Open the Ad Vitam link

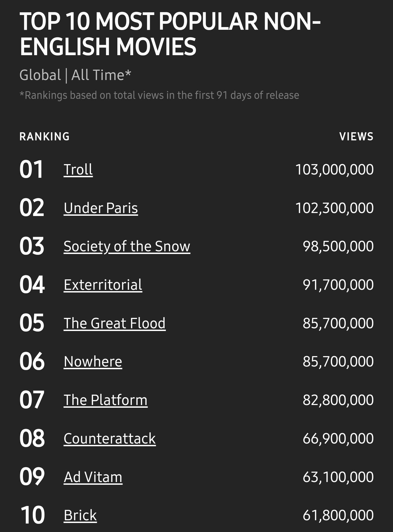tap(93, 477)
